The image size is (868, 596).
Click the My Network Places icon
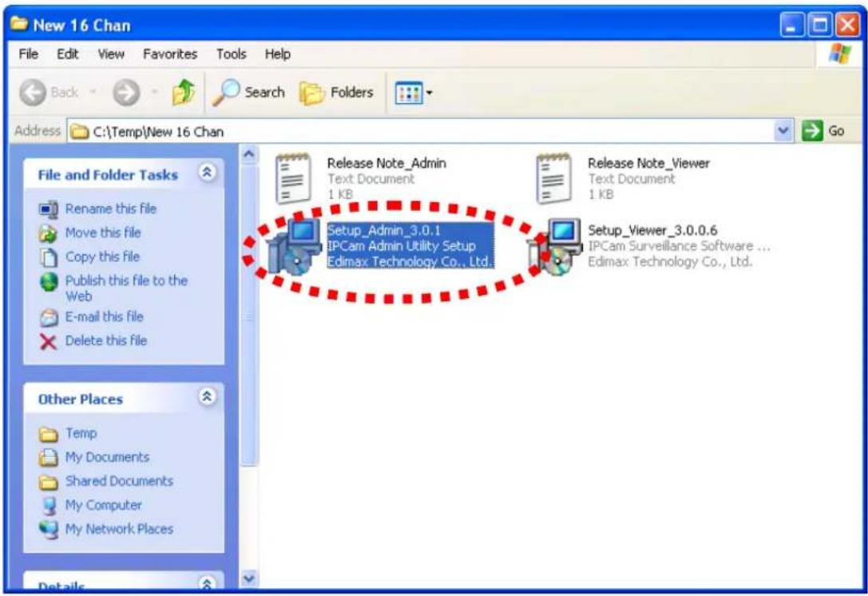[49, 530]
